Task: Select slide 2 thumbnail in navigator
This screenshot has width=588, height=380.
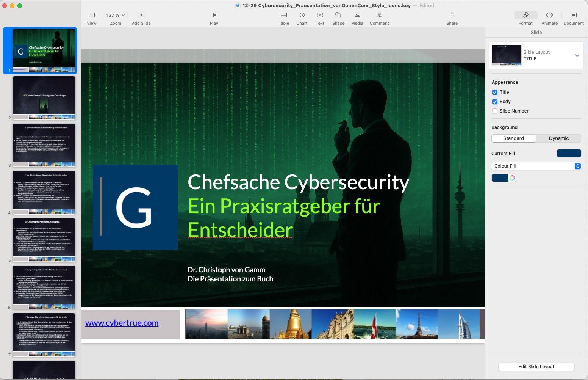Action: [x=44, y=98]
